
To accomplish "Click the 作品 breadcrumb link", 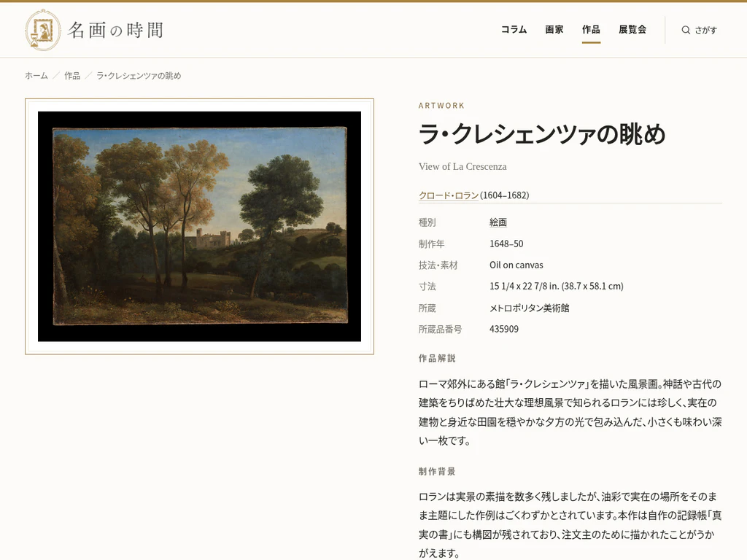I will (x=72, y=76).
